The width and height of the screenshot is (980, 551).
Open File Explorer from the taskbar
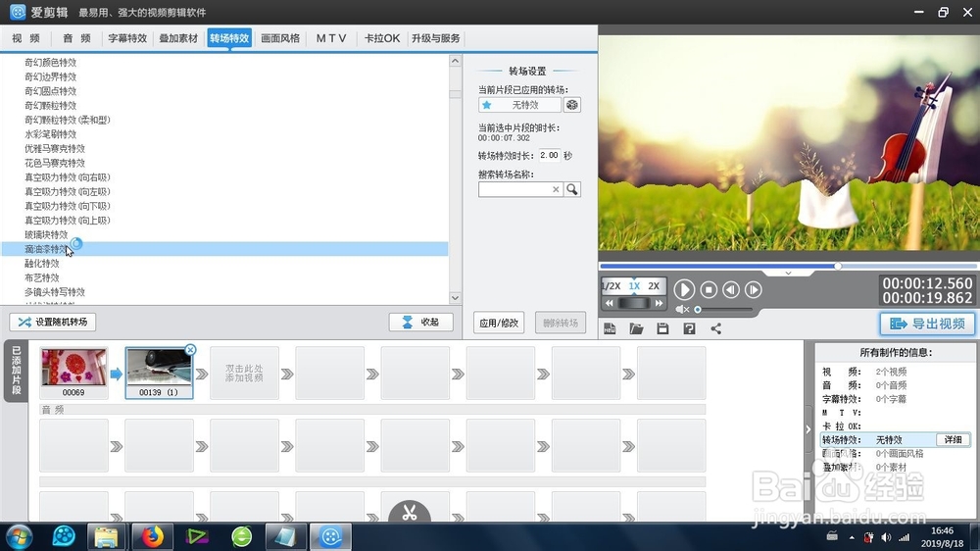[x=106, y=536]
